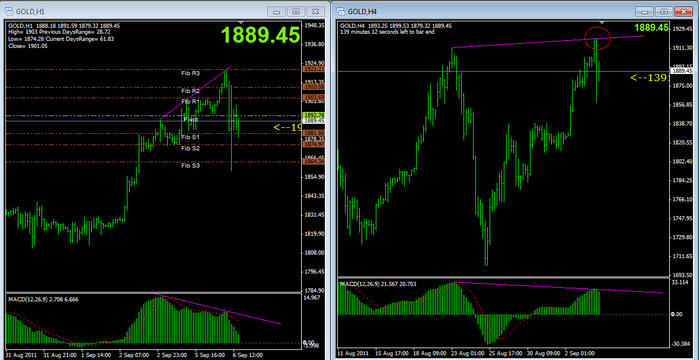Click the GOLD,H4 window chart icon
700x360 pixels.
[341, 11]
